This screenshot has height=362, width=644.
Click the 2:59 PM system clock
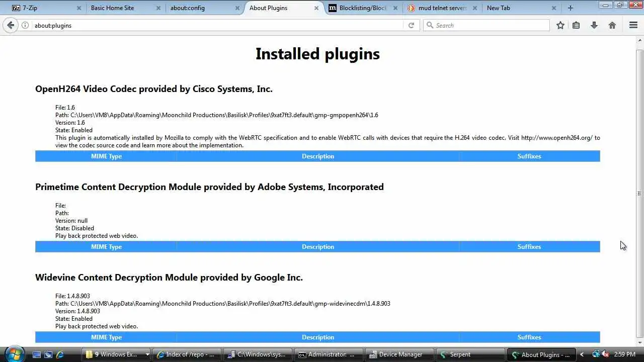625,354
